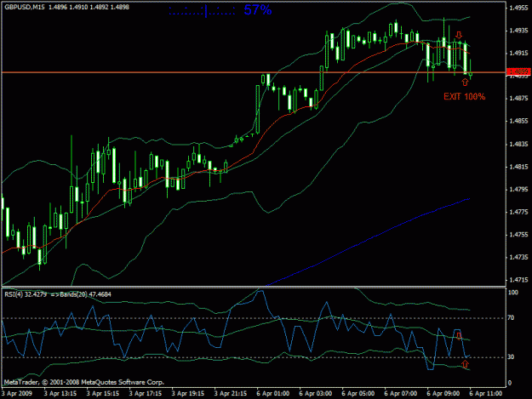The image size is (532, 399).
Task: Click the 1.4815 price axis label
Action: click(x=518, y=167)
